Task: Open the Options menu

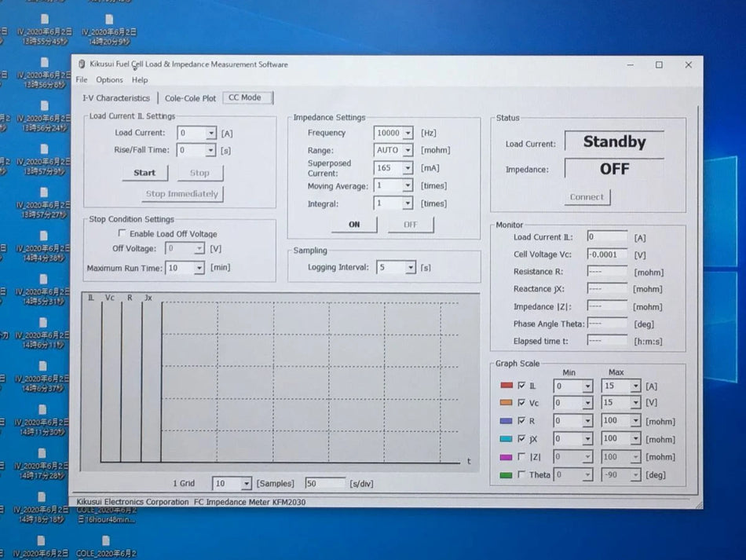Action: pos(109,80)
